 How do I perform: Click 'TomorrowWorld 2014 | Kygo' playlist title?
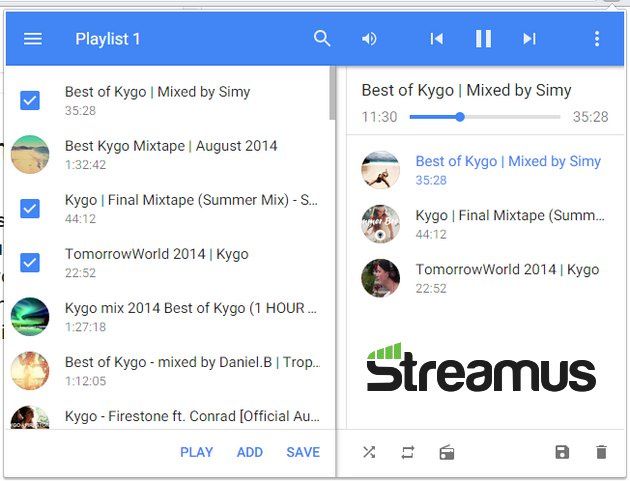coord(157,254)
